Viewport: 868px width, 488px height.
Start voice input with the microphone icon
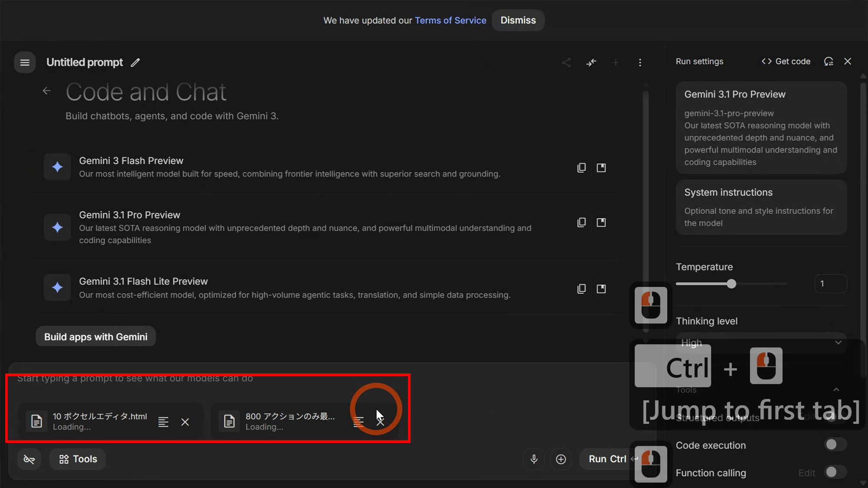click(534, 459)
